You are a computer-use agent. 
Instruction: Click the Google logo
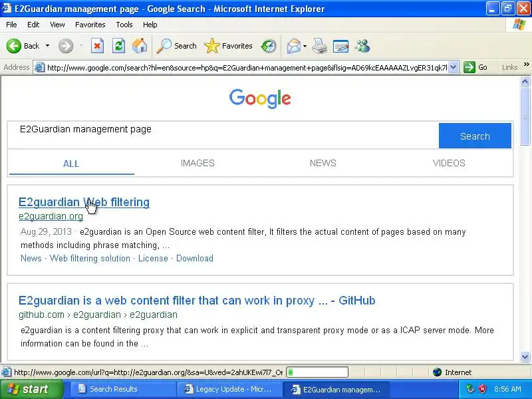click(x=260, y=98)
